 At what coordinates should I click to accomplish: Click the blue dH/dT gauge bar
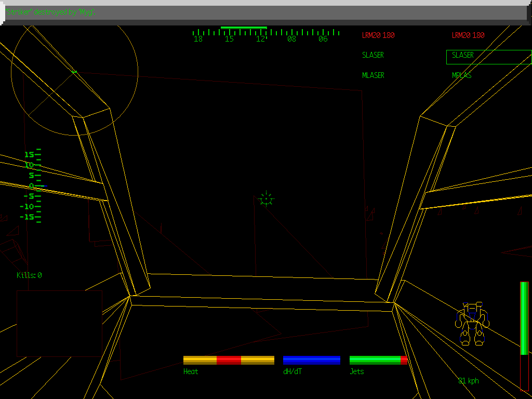tap(312, 360)
